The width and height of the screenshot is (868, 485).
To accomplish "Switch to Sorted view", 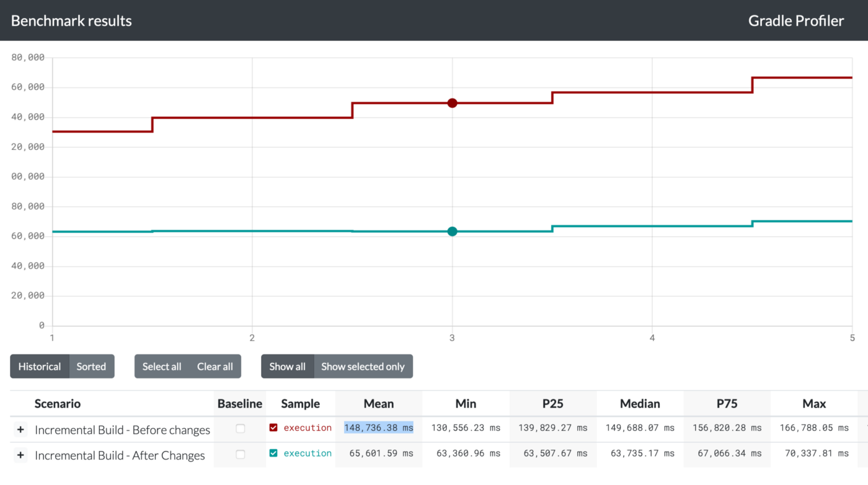I will (x=91, y=366).
